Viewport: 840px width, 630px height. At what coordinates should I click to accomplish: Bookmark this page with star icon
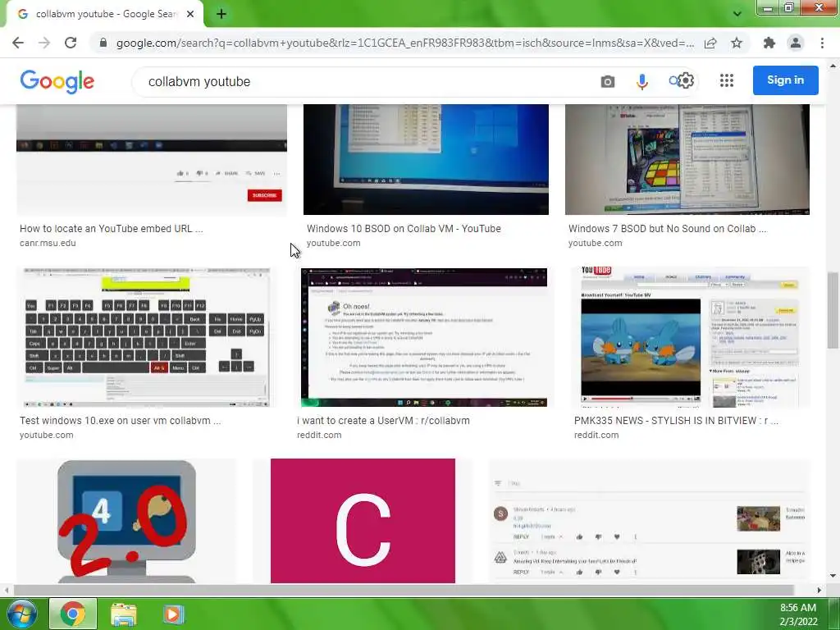[x=737, y=43]
